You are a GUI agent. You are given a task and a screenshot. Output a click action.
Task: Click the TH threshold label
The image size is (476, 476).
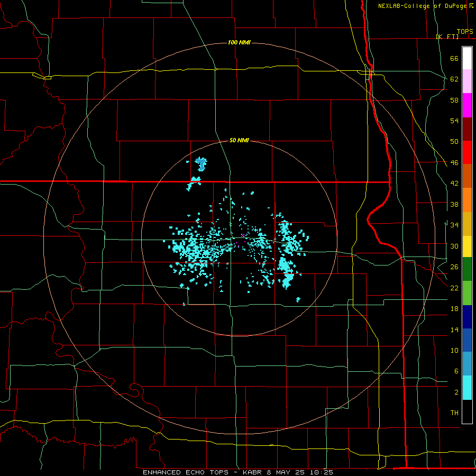[x=454, y=413]
